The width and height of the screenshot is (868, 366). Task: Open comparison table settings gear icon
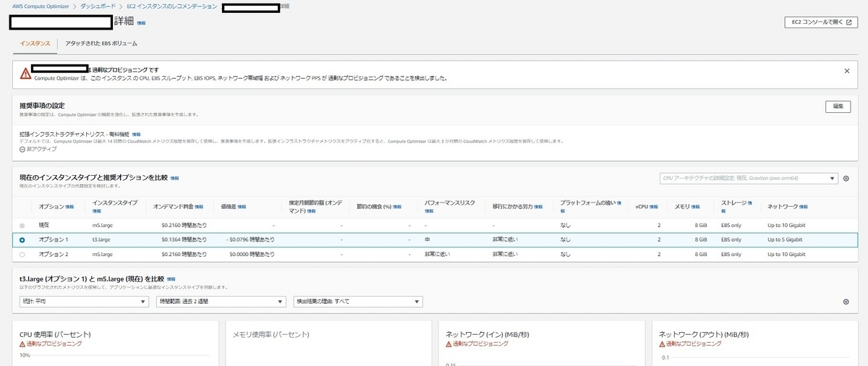point(846,178)
